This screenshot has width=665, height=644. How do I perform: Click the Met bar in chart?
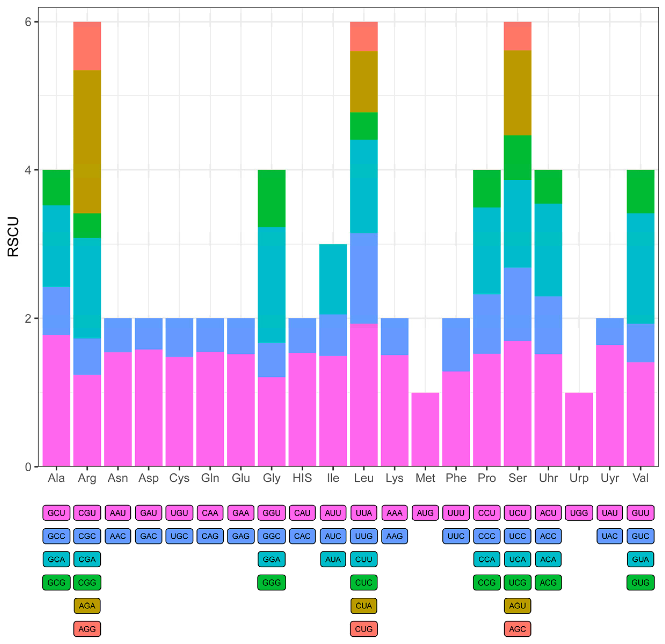point(425,429)
